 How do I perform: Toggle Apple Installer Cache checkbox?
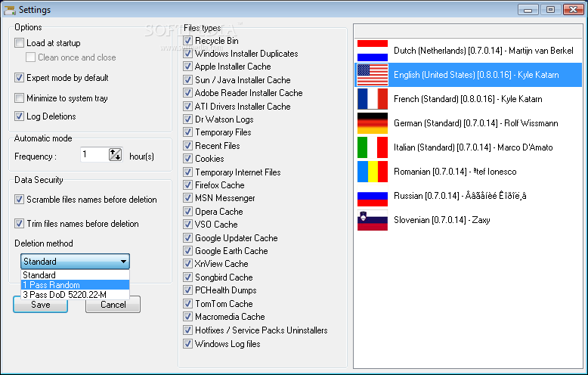click(187, 67)
